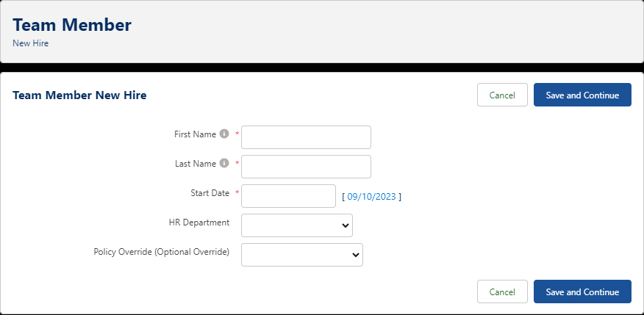Screen dimensions: 644x315
Task: Click the First Name info icon
Action: (224, 134)
